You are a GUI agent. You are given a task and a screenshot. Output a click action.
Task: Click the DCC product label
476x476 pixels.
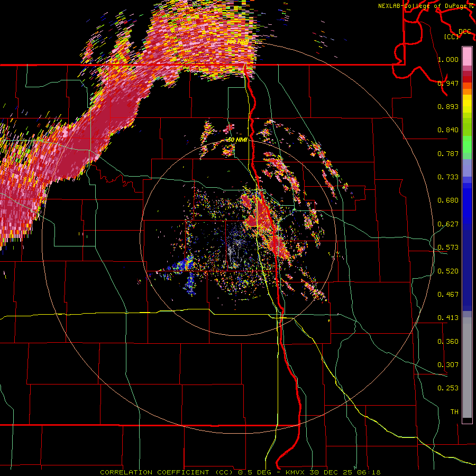465,32
